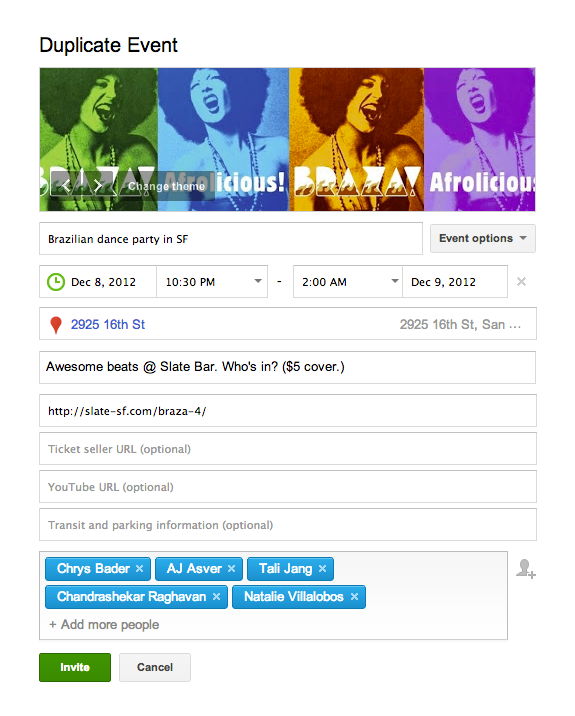Screen dimensions: 575x716
Task: Click the previous theme arrow
Action: (x=66, y=186)
